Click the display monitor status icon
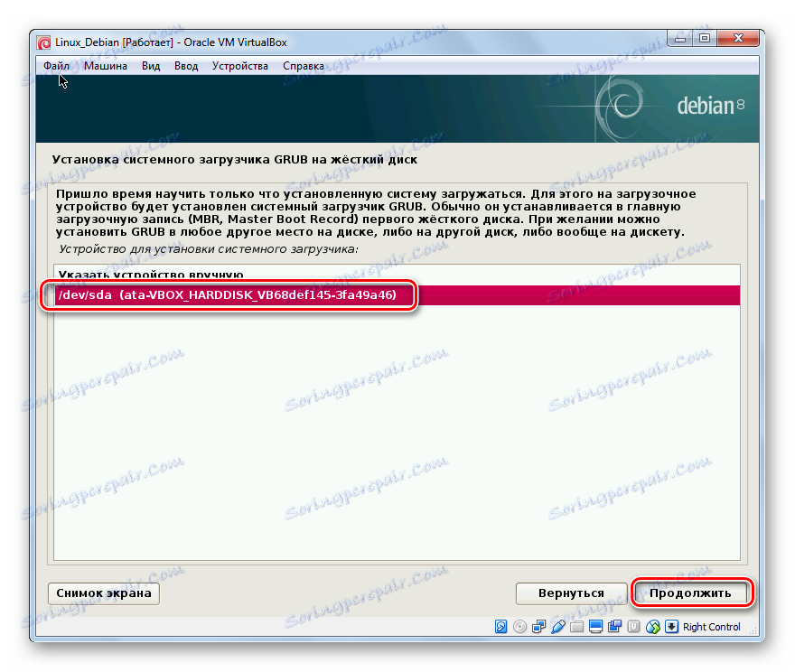This screenshot has height=672, width=795. (595, 627)
